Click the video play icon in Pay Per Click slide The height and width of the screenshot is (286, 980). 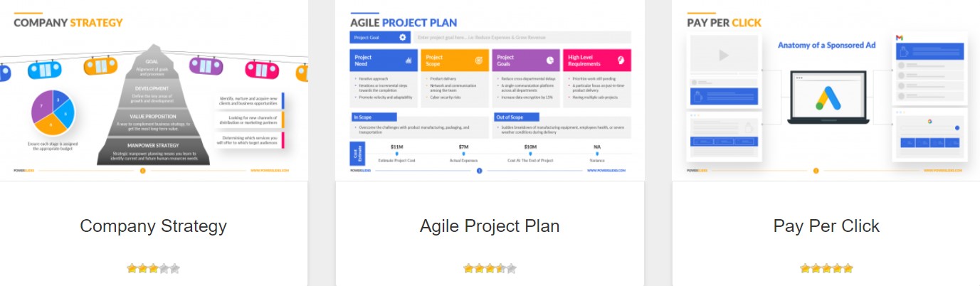pyautogui.click(x=723, y=55)
